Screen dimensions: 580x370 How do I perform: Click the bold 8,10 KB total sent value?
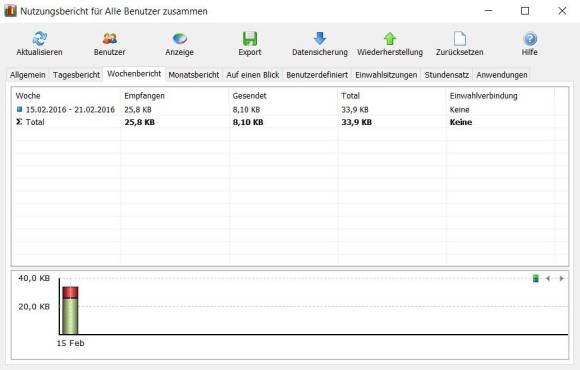point(248,122)
